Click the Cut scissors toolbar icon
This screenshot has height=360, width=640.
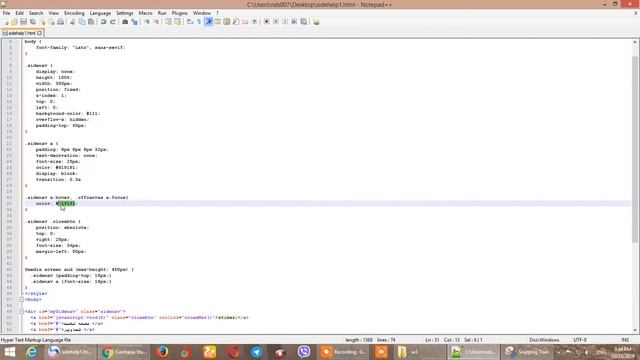pyautogui.click(x=72, y=22)
